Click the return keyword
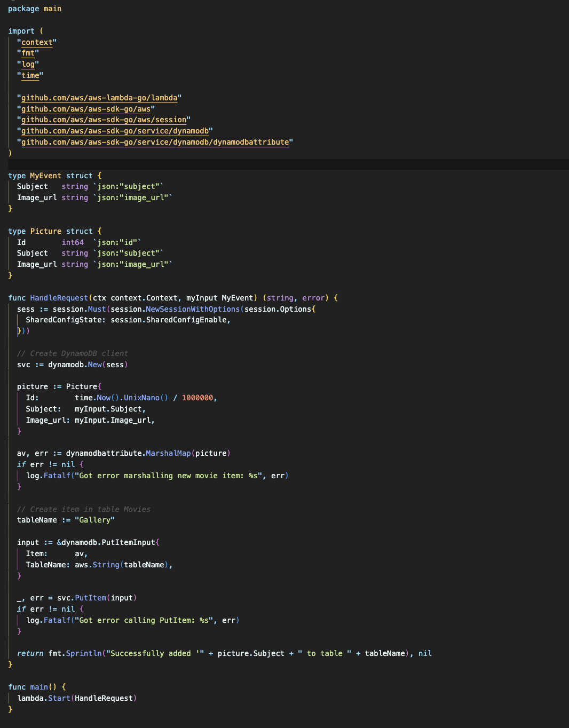 click(30, 654)
